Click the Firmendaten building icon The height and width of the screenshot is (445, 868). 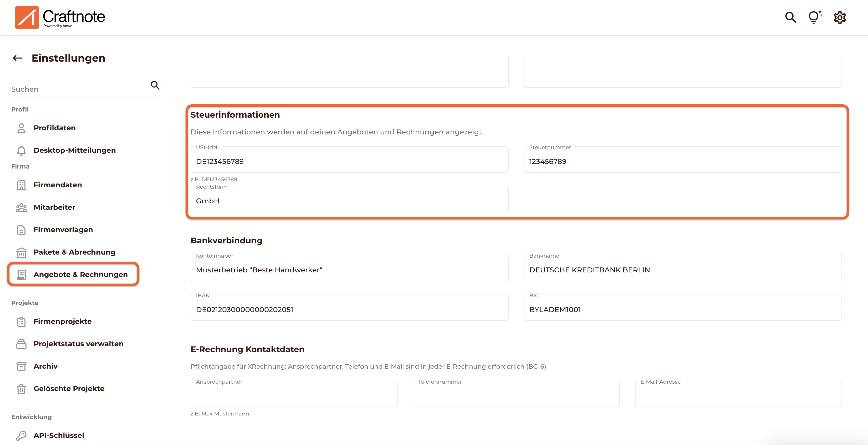[21, 185]
